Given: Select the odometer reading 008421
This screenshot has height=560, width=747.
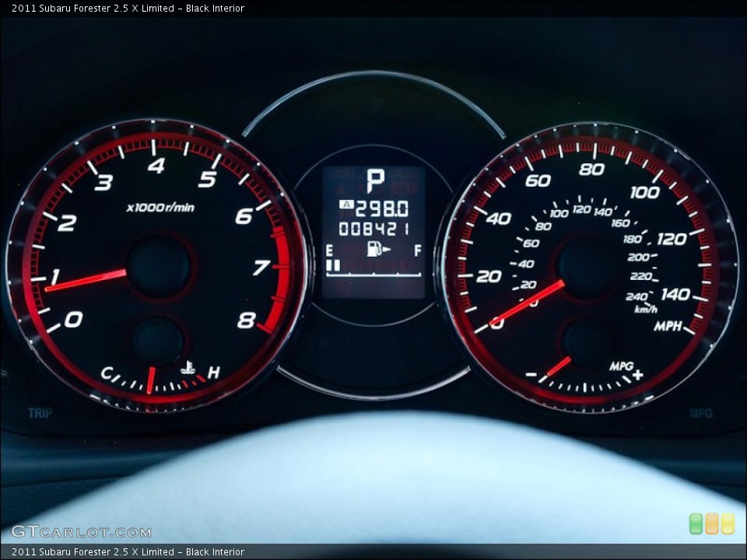Looking at the screenshot, I should pyautogui.click(x=373, y=229).
